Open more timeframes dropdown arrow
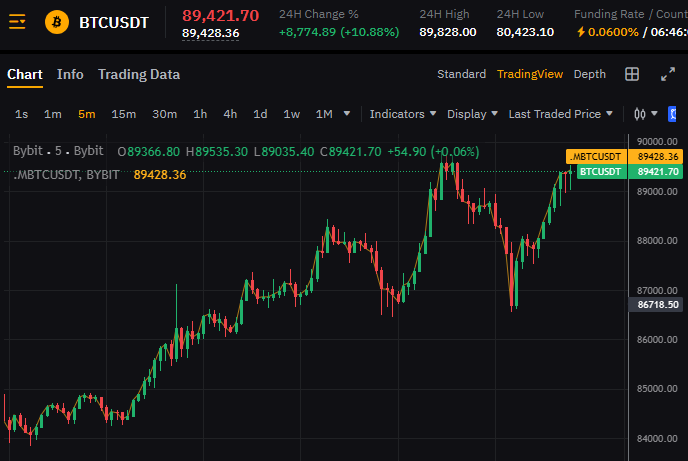This screenshot has width=688, height=461. (x=347, y=114)
